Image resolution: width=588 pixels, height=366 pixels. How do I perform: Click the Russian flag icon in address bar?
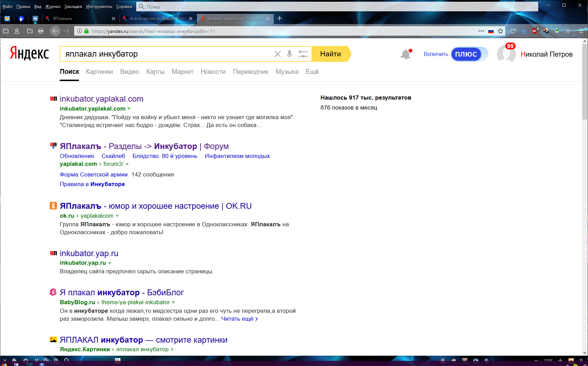491,31
